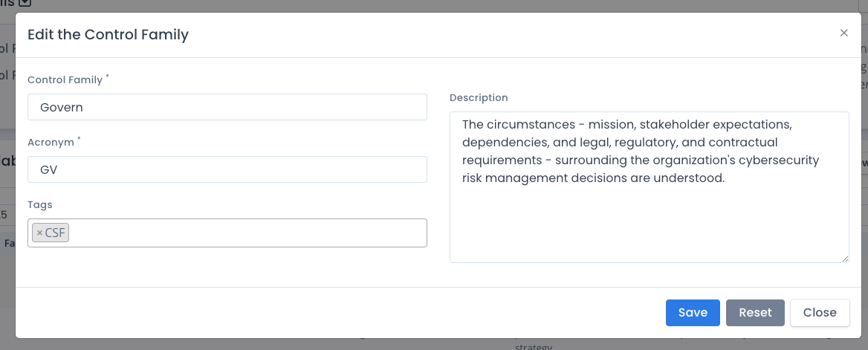This screenshot has height=350, width=868.
Task: Select the CSF tag chip text
Action: point(55,233)
